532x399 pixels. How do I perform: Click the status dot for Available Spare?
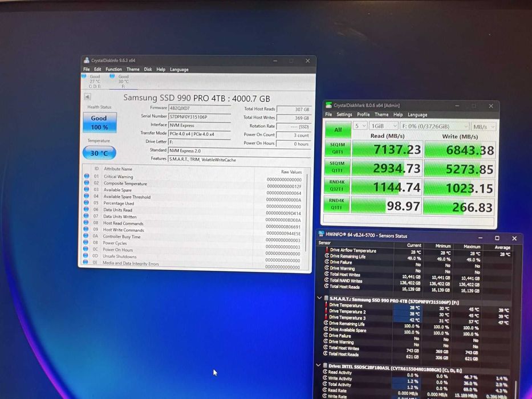[87, 189]
